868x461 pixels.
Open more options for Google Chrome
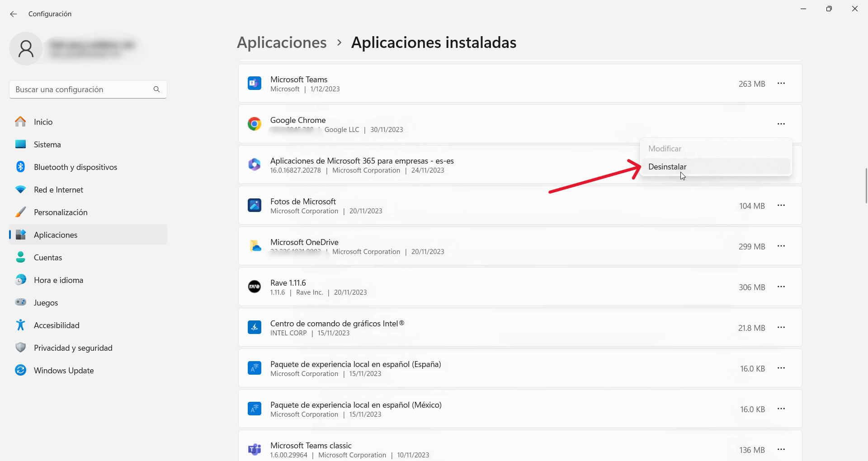click(x=781, y=124)
